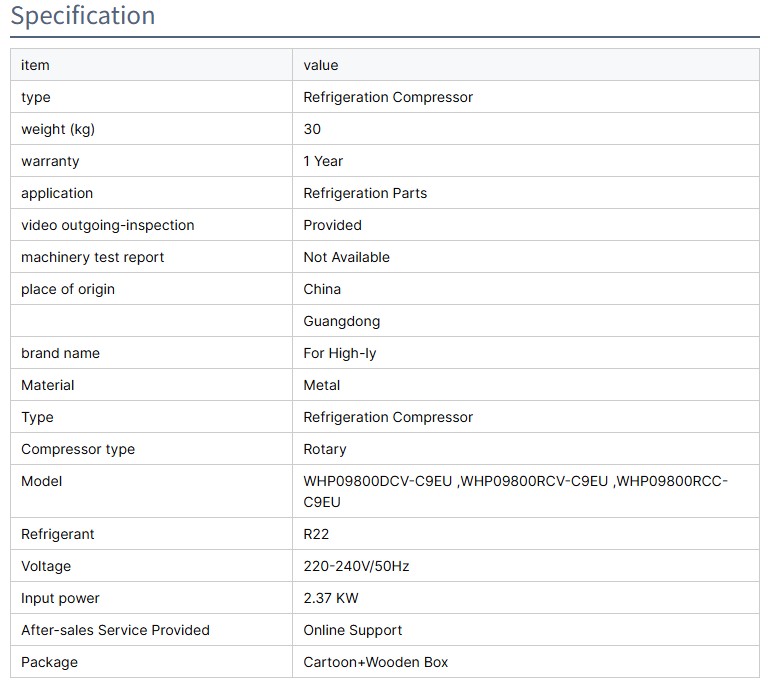Click the WHP09800DCV-C9EU model text
Image resolution: width=768 pixels, height=684 pixels.
378,481
